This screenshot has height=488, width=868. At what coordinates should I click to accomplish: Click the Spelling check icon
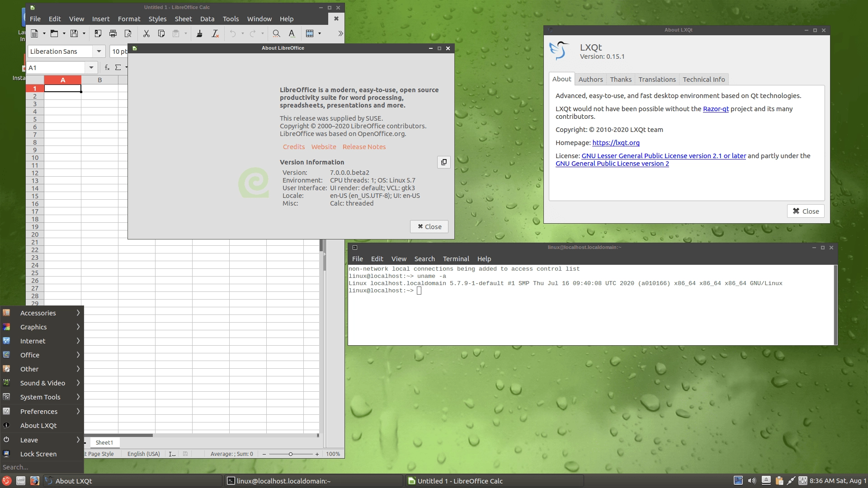(x=292, y=33)
